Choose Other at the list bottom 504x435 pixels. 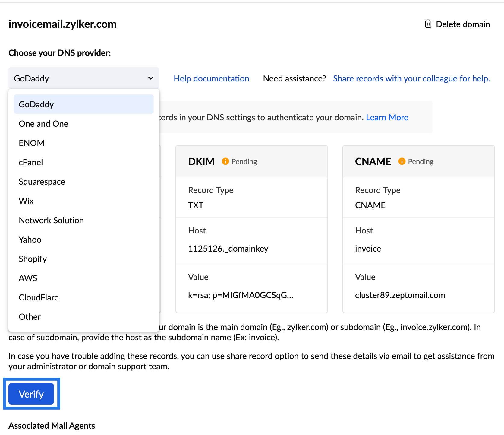(x=29, y=316)
